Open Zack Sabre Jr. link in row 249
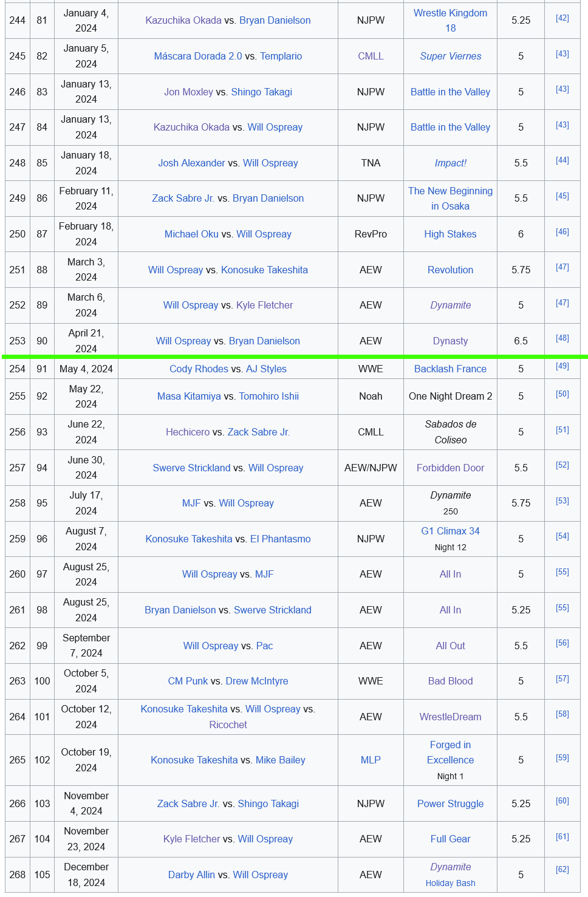Image resolution: width=588 pixels, height=897 pixels. (183, 198)
